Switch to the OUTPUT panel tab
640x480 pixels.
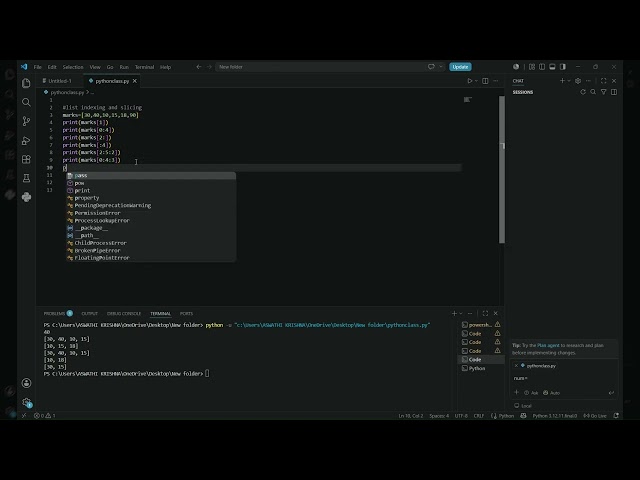(x=90, y=313)
